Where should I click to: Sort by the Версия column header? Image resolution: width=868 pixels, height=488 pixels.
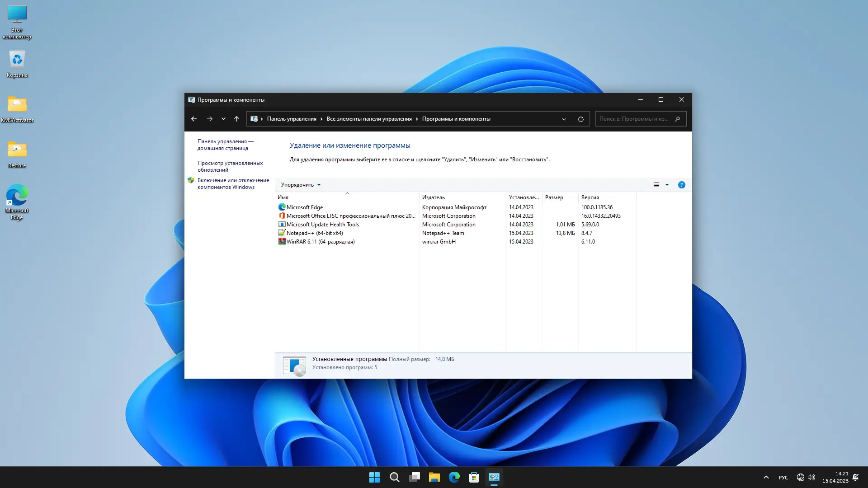[x=590, y=197]
